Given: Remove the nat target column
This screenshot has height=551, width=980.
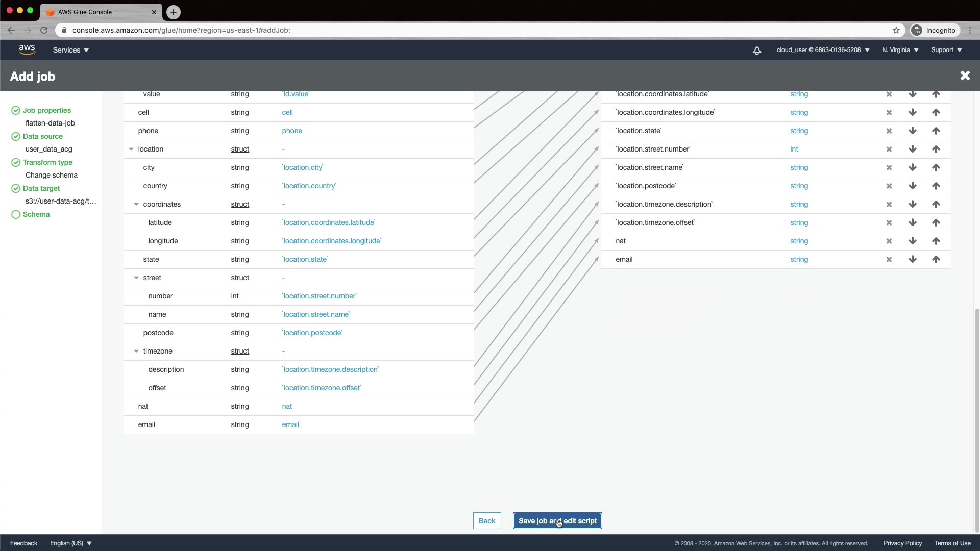Looking at the screenshot, I should tap(889, 241).
